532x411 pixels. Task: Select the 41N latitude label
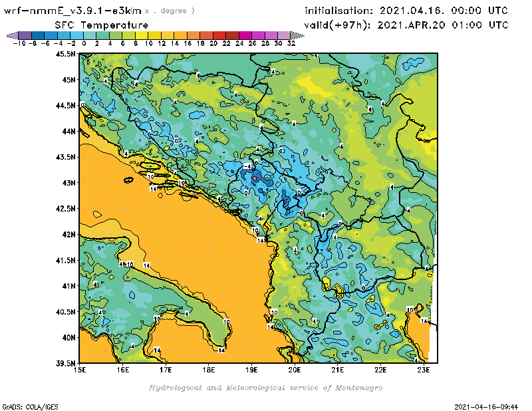pos(68,286)
